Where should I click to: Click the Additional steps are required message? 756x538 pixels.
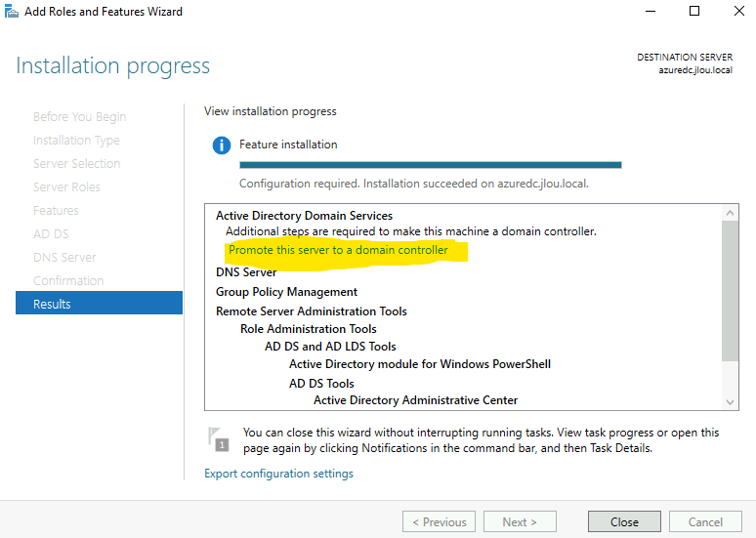(411, 231)
